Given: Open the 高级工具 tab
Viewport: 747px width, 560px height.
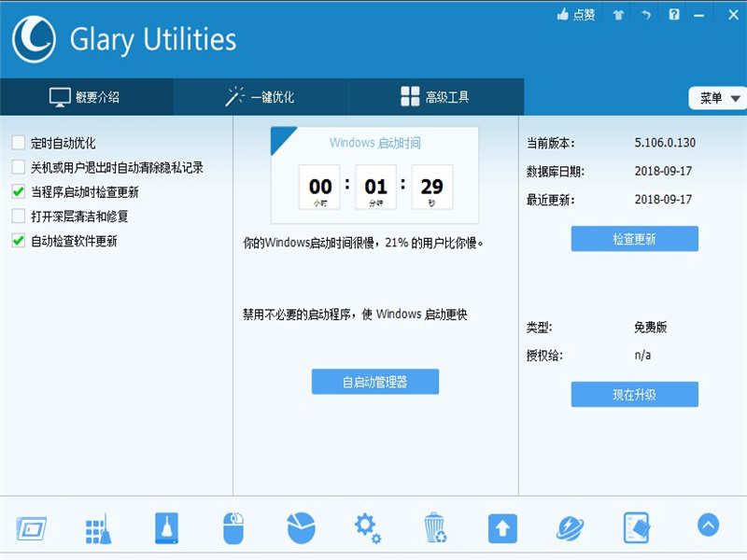Looking at the screenshot, I should (x=436, y=95).
